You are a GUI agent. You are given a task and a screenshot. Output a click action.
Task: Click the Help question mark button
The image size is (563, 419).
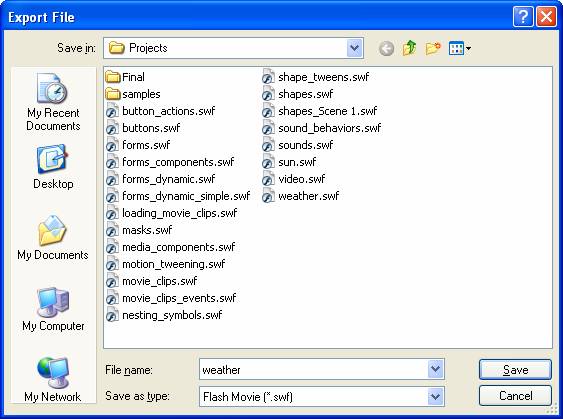coord(523,17)
